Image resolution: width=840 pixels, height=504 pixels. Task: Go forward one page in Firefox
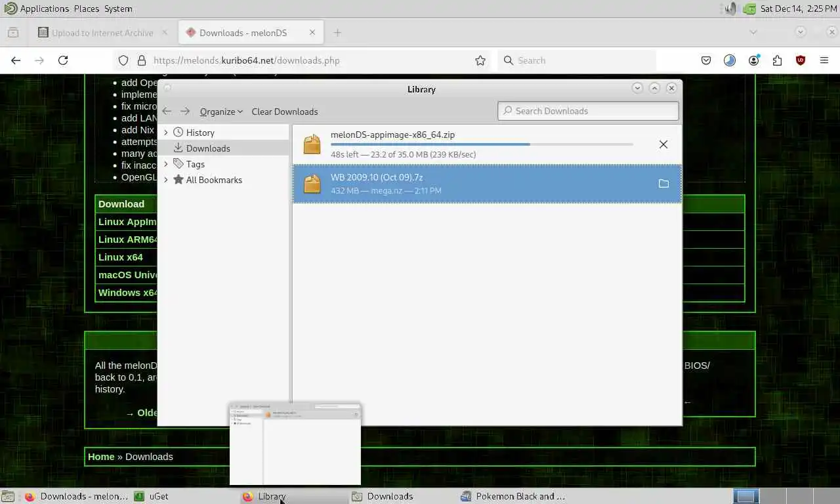coord(39,60)
